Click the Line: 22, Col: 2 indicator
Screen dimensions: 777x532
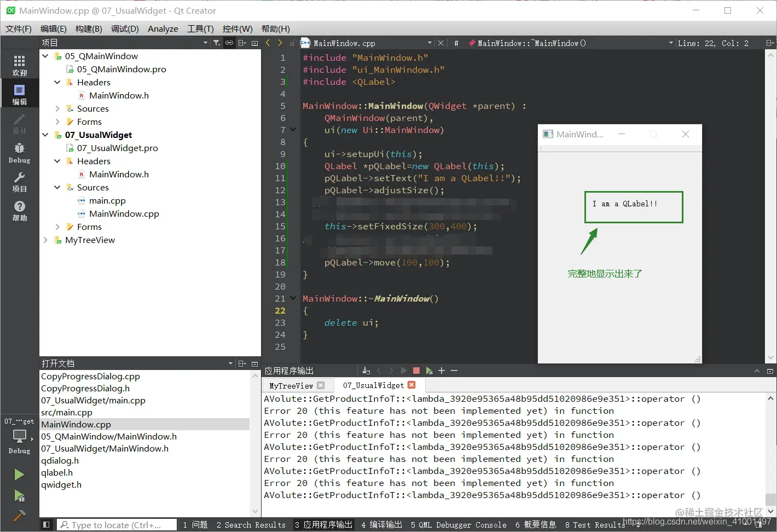click(x=713, y=43)
